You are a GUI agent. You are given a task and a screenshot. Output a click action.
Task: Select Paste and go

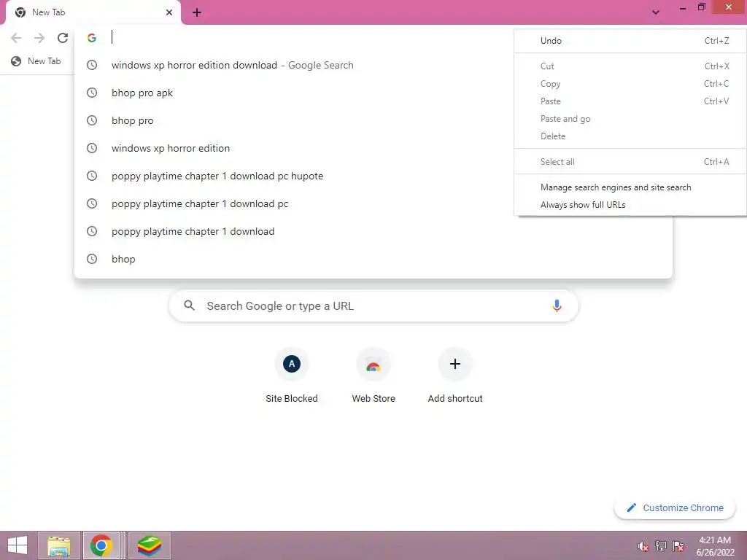pyautogui.click(x=630, y=119)
